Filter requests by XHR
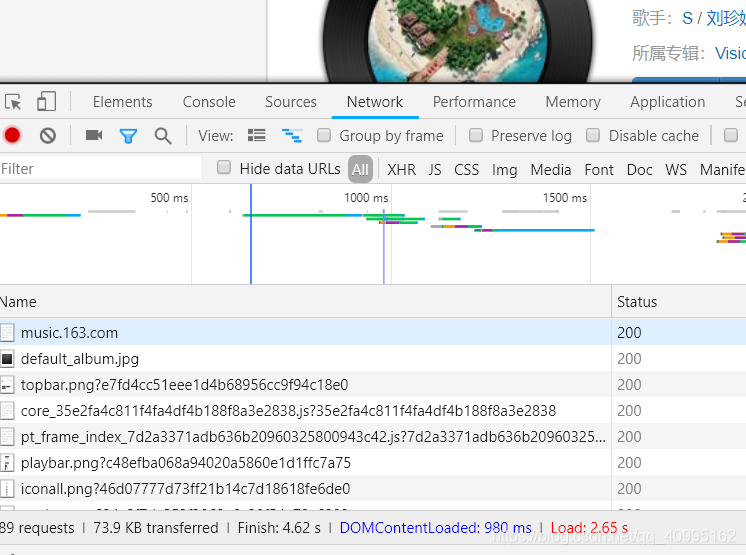 401,169
